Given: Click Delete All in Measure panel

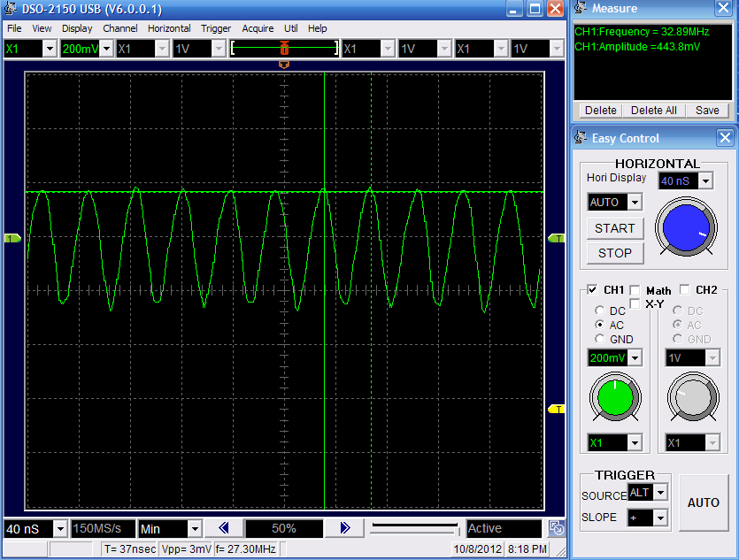Looking at the screenshot, I should pyautogui.click(x=653, y=111).
